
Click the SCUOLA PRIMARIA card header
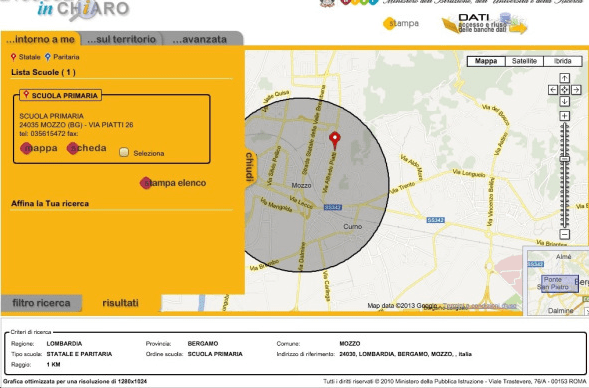[x=61, y=95]
